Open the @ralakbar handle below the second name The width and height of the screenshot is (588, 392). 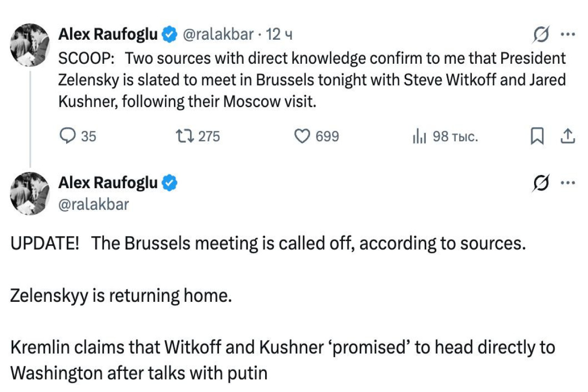(94, 204)
